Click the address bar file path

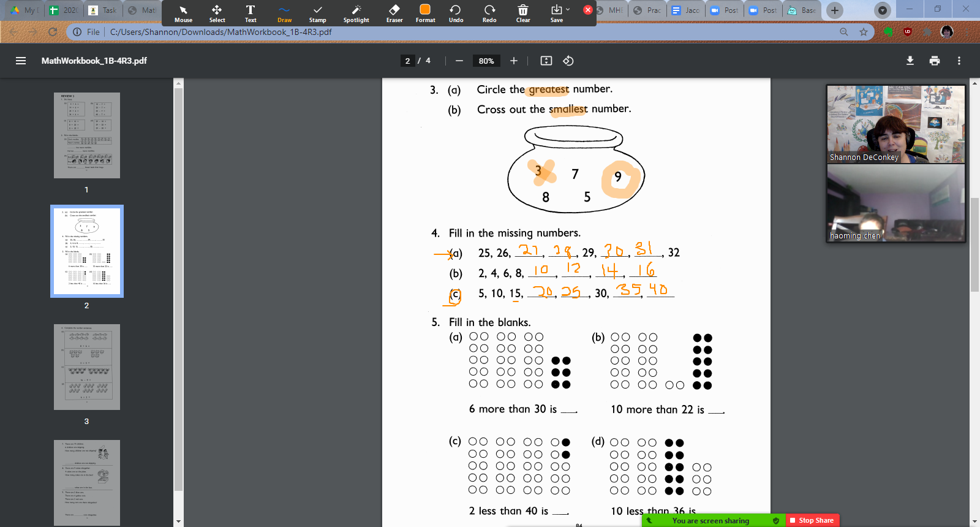(221, 32)
